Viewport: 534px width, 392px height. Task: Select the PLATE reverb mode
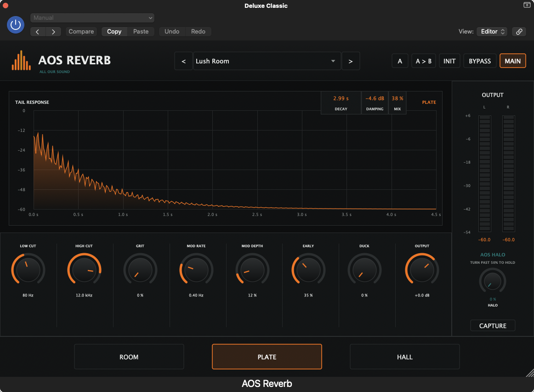[267, 357]
